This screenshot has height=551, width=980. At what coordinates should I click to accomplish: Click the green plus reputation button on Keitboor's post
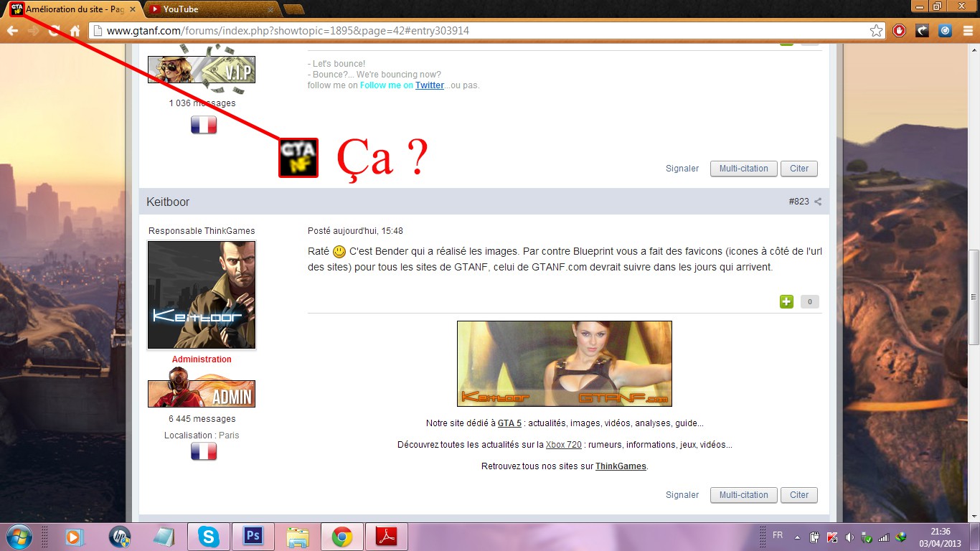(786, 302)
